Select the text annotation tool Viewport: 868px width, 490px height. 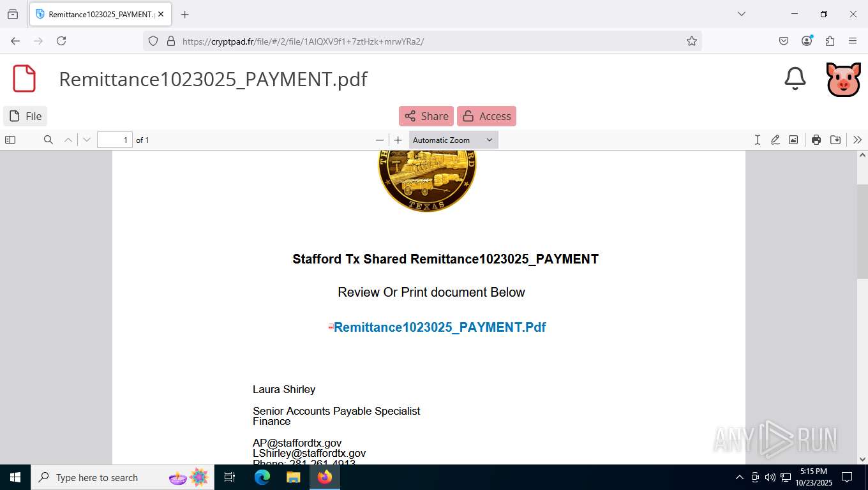(x=757, y=140)
